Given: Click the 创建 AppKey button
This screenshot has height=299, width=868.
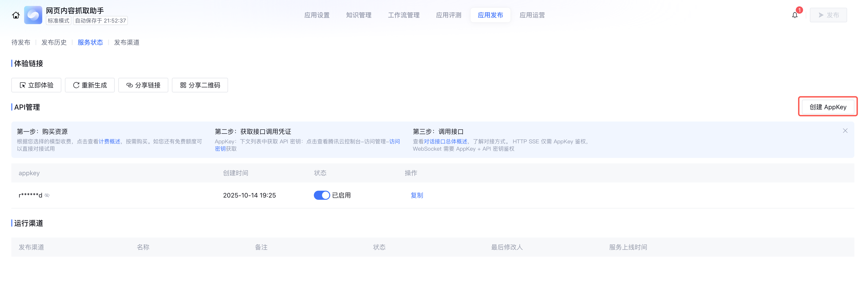Looking at the screenshot, I should tap(828, 107).
